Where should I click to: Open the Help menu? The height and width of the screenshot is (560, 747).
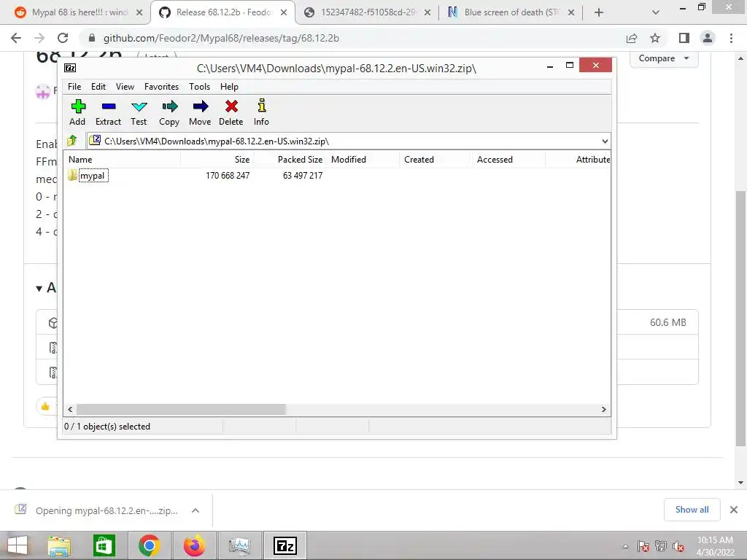[229, 87]
